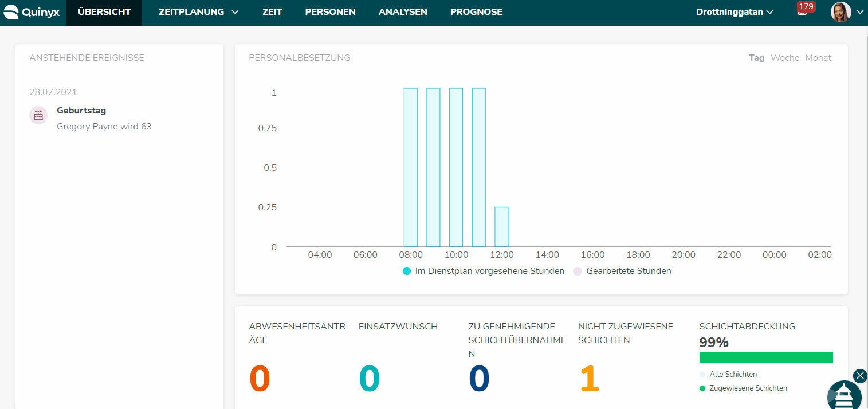Click the 12:00 quarter-height bar

coord(501,227)
